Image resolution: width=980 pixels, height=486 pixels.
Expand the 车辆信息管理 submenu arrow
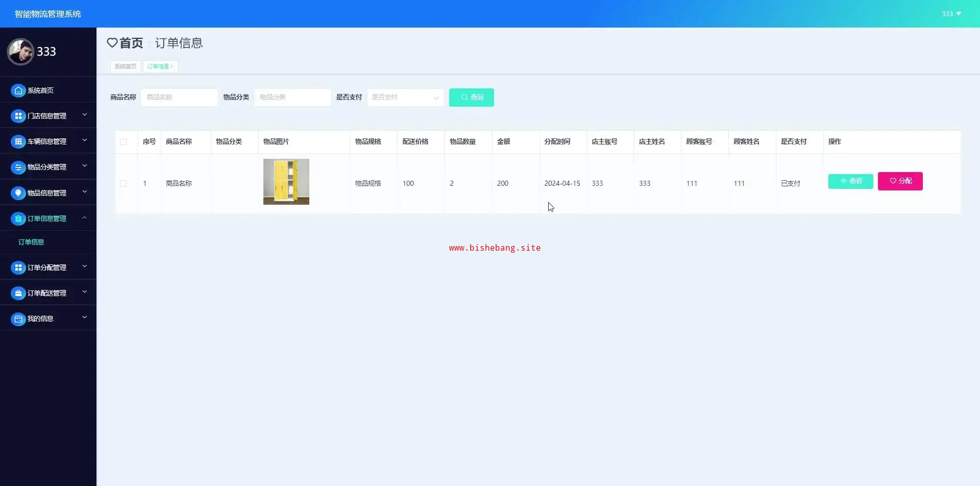click(x=85, y=140)
